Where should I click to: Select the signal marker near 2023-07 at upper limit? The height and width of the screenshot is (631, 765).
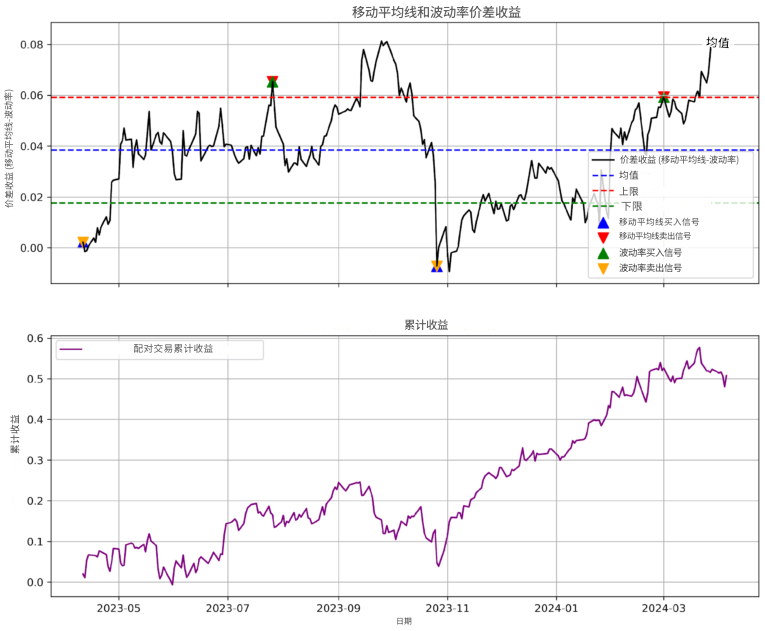pyautogui.click(x=272, y=81)
